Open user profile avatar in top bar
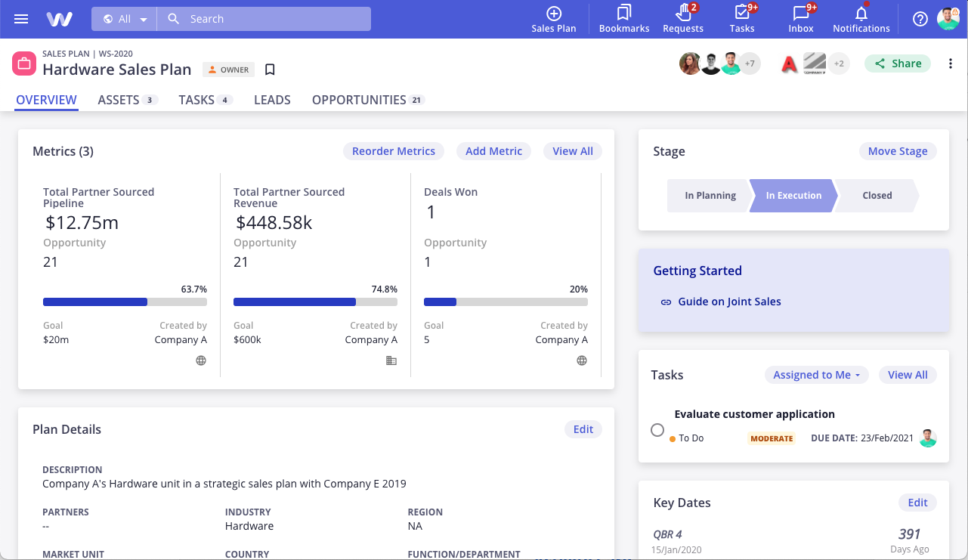The height and width of the screenshot is (560, 968). click(x=948, y=19)
